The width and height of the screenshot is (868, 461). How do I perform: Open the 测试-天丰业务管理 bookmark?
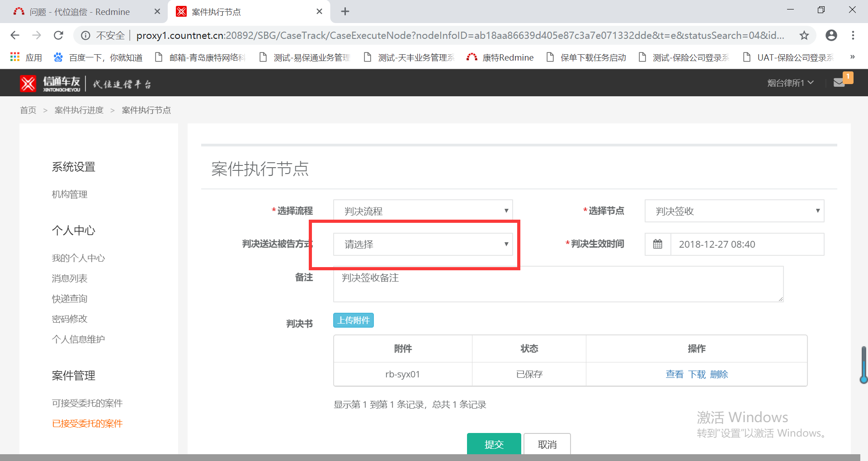[409, 57]
